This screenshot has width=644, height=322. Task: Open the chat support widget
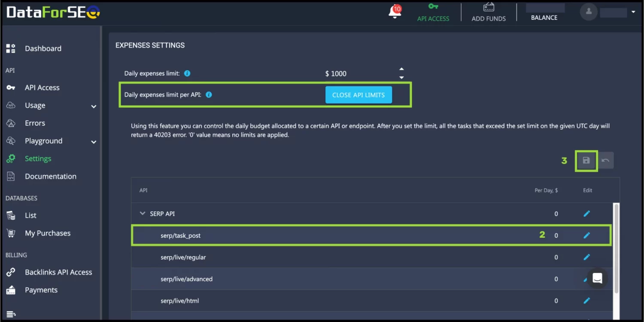(x=597, y=278)
